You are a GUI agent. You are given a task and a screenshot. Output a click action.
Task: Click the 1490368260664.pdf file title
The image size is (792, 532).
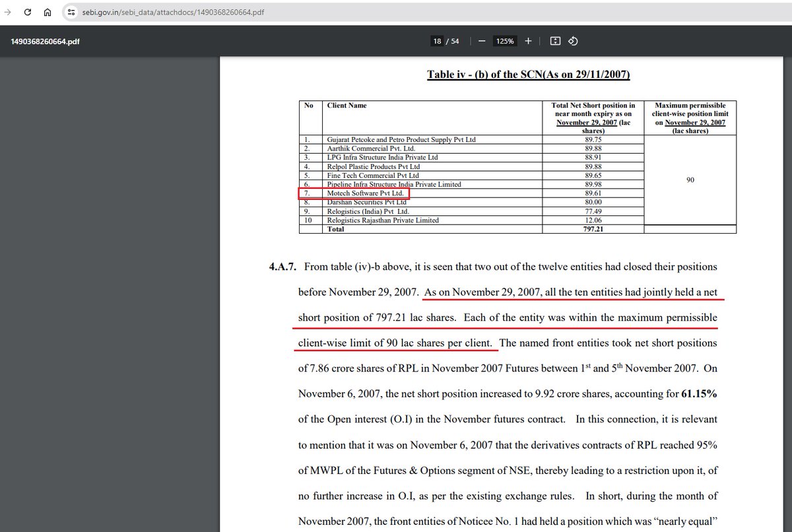45,41
